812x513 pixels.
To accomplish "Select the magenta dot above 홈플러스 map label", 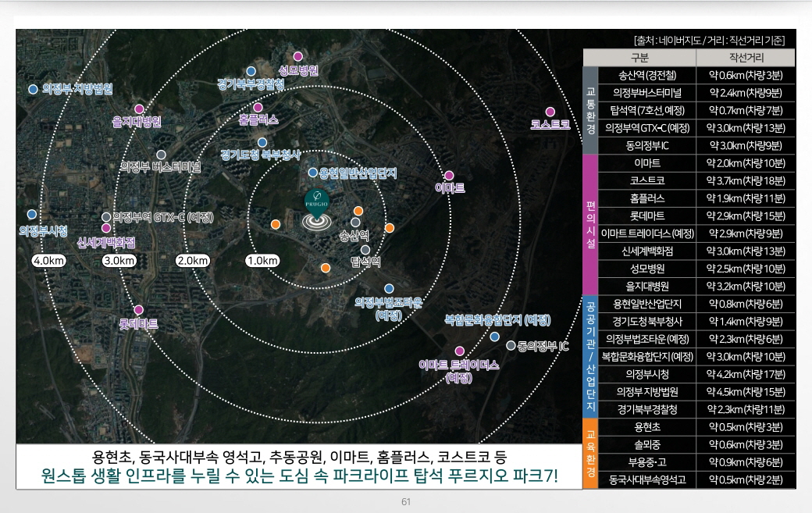I will point(258,107).
